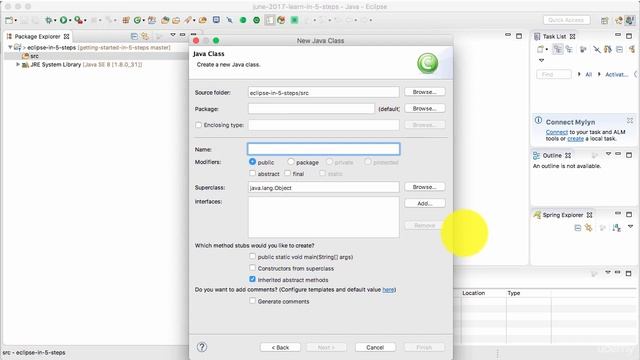Open the Package Explorer view menu triangle
Image resolution: width=640 pixels, height=360 pixels.
coord(173,35)
